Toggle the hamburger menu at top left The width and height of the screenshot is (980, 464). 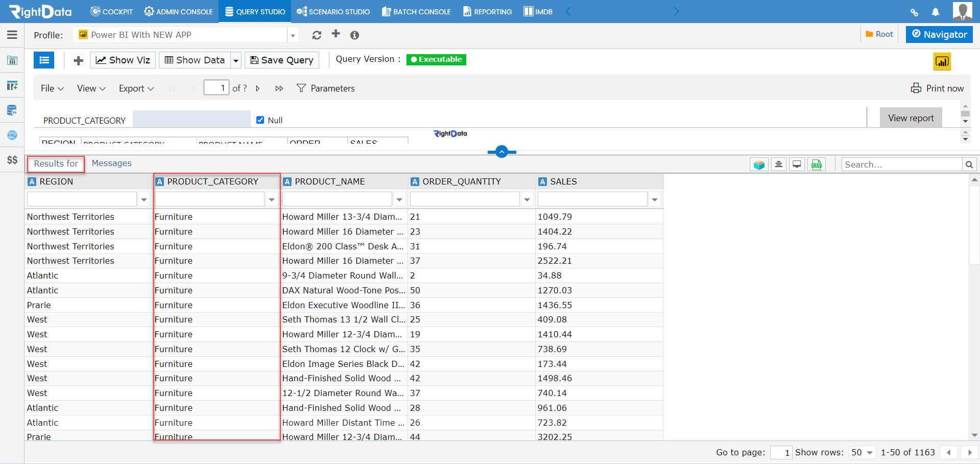12,35
